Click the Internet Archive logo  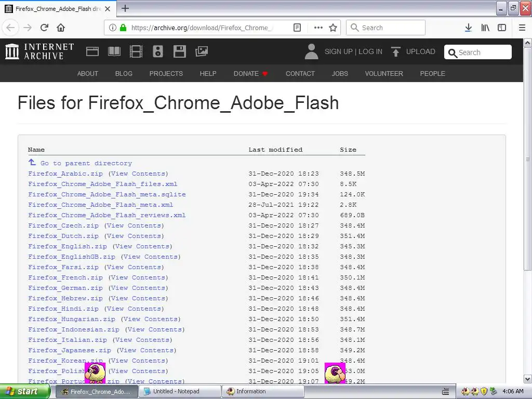tap(39, 51)
